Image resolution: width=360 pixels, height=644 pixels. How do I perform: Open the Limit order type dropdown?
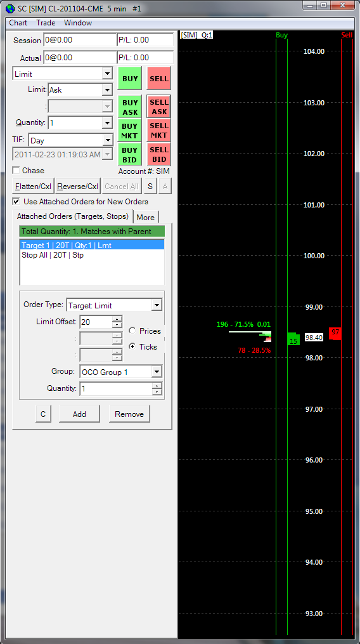106,74
